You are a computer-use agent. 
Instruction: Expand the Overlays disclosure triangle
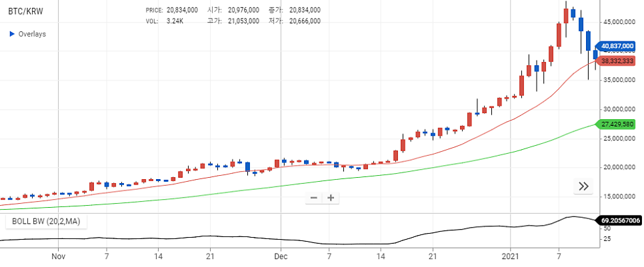click(x=11, y=34)
